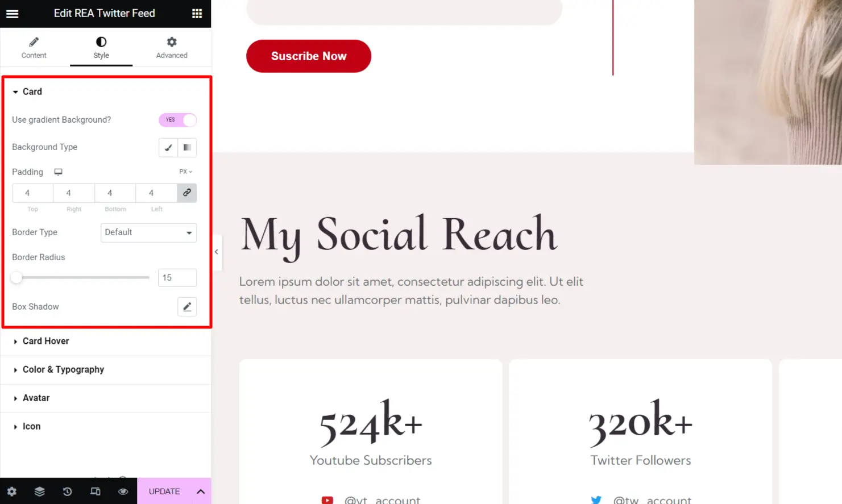Collapse the Card section
The width and height of the screenshot is (842, 504).
(27, 91)
